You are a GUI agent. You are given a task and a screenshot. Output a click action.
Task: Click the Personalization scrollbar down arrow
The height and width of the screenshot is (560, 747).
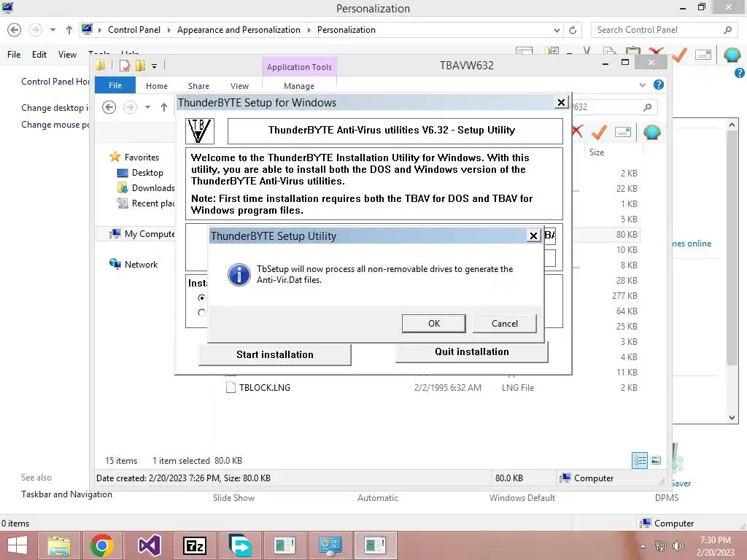pos(732,418)
